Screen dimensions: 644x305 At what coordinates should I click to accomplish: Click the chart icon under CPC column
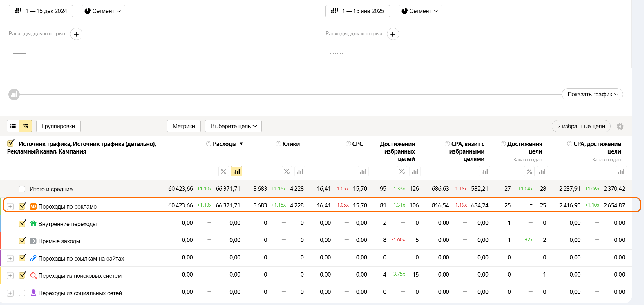(x=363, y=171)
